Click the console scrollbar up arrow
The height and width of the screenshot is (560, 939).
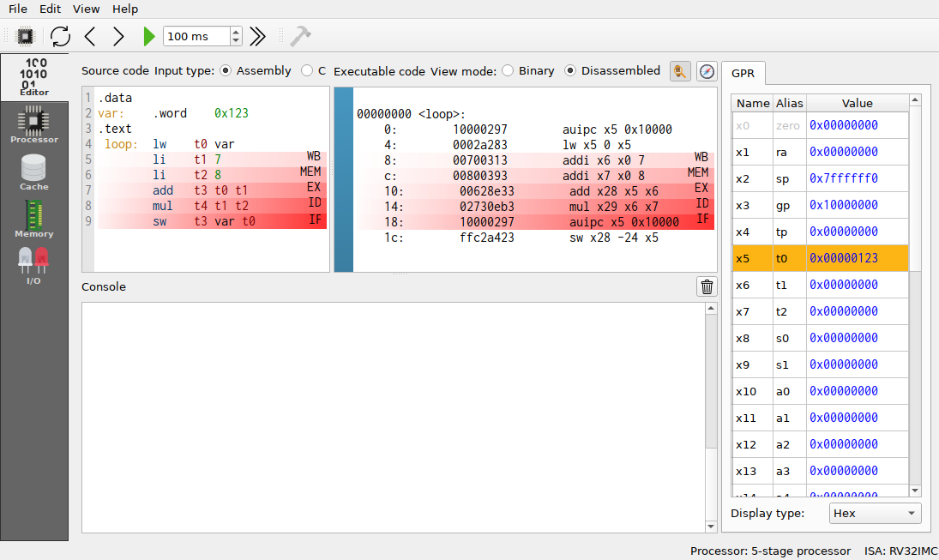pyautogui.click(x=711, y=309)
